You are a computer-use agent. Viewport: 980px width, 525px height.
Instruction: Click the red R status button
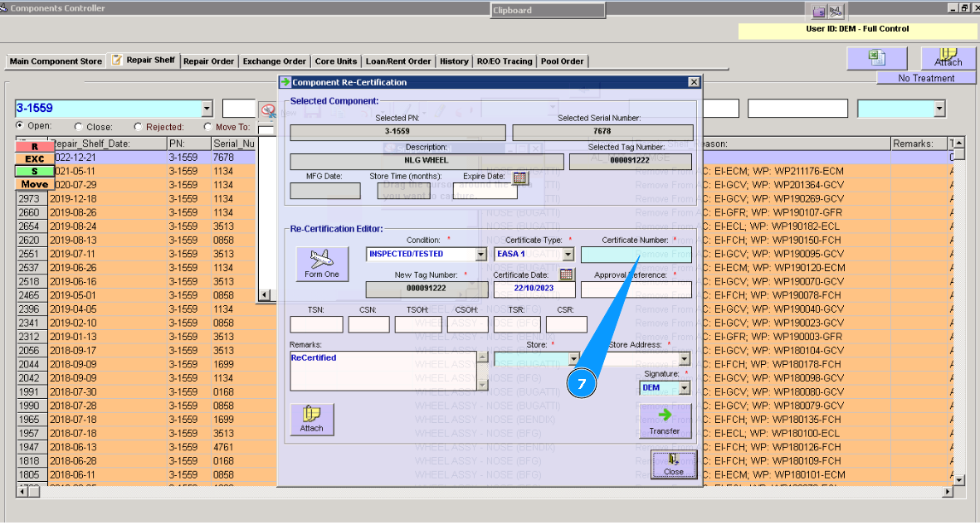(x=33, y=146)
